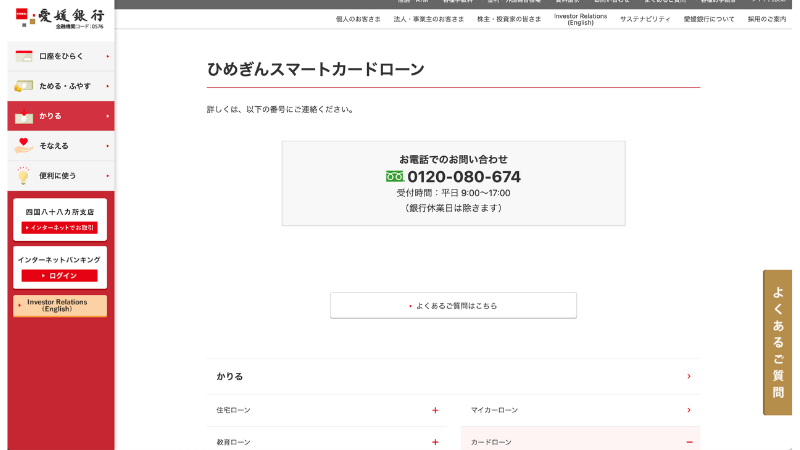
Task: Click インターネットでお取引 button
Action: pyautogui.click(x=59, y=228)
